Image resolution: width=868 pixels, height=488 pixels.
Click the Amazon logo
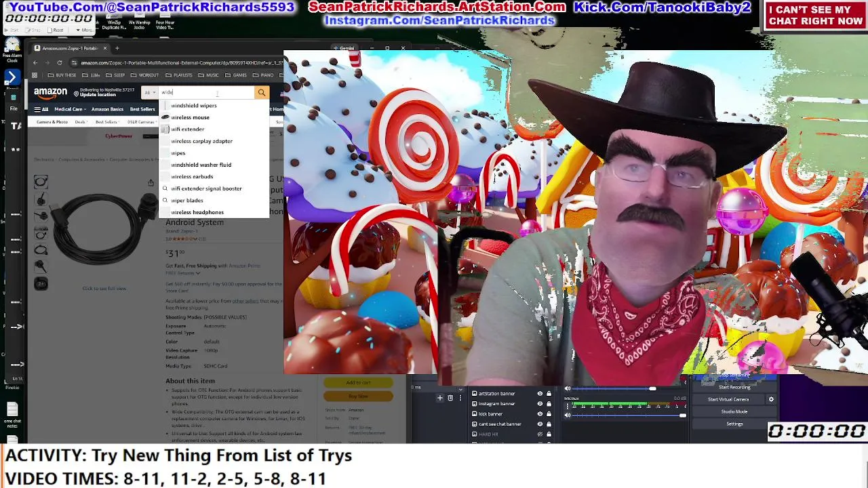(51, 92)
